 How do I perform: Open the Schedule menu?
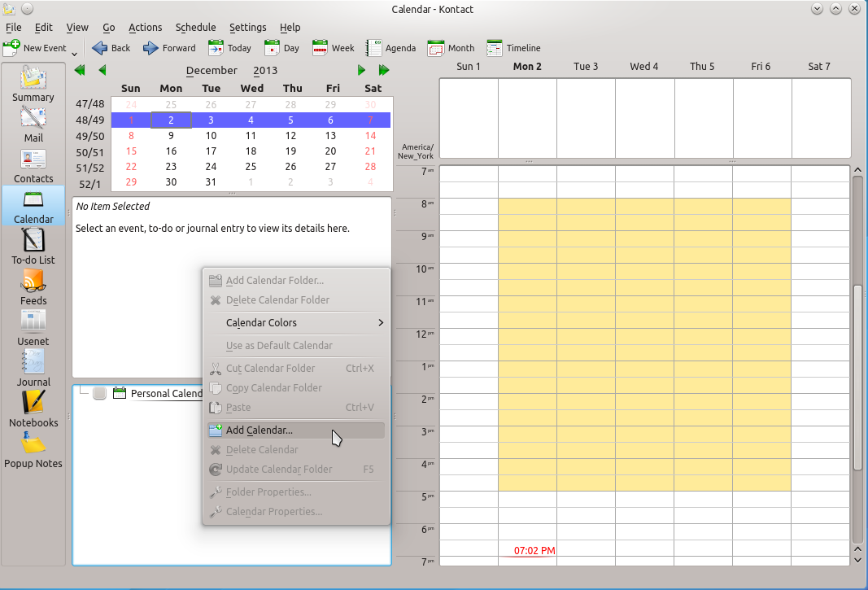pos(195,27)
